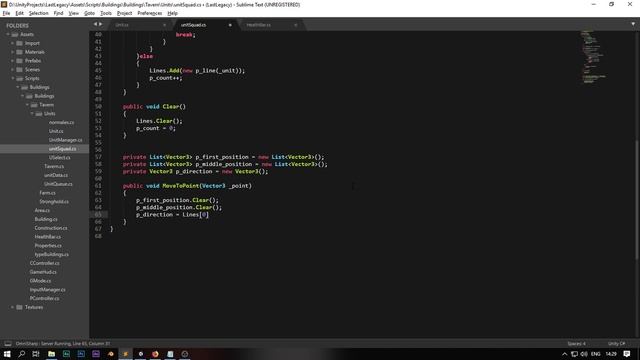Expand the Materials folder
This screenshot has width=640, height=360.
click(12, 52)
